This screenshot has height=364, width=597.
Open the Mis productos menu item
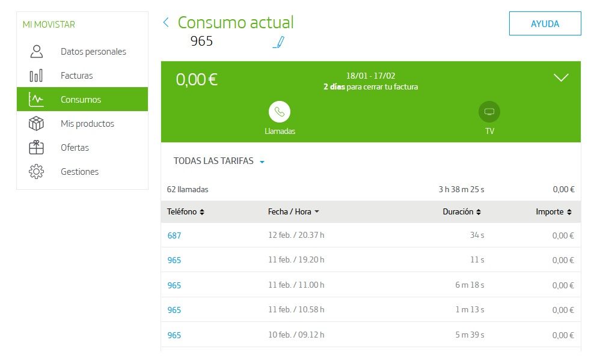pos(87,124)
